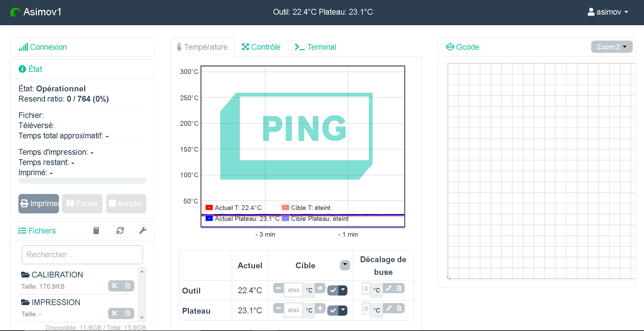The height and width of the screenshot is (331, 644).
Task: Expand the dropdown arrow next to the Cible header
Action: coord(345,265)
